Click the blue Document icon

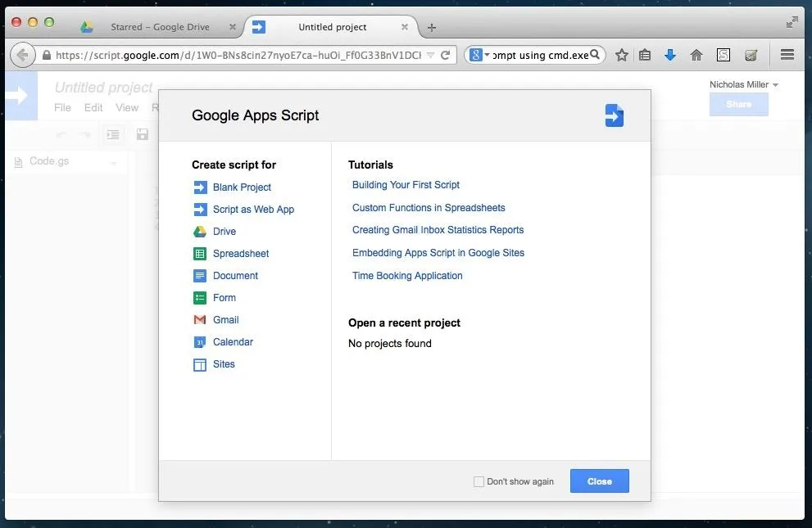tap(200, 276)
